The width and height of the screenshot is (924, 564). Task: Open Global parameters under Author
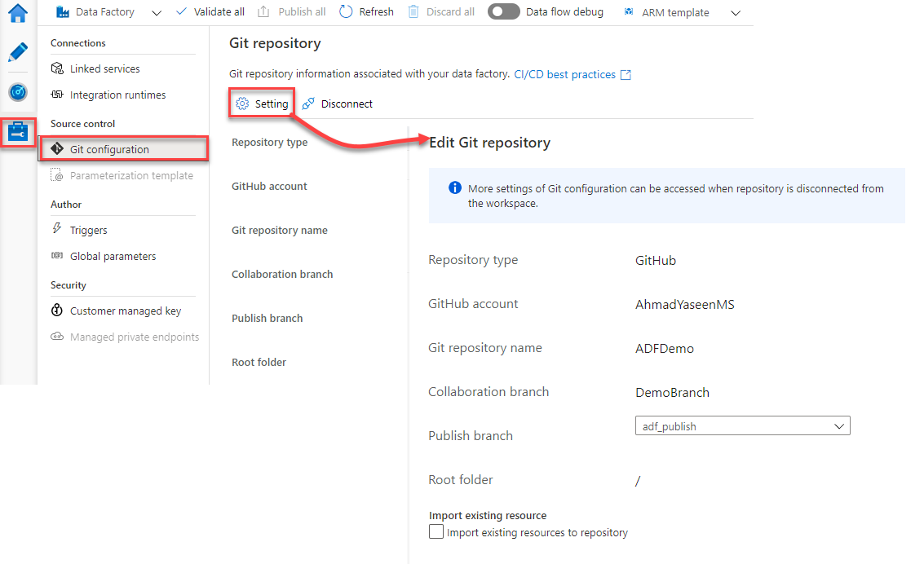pyautogui.click(x=113, y=257)
